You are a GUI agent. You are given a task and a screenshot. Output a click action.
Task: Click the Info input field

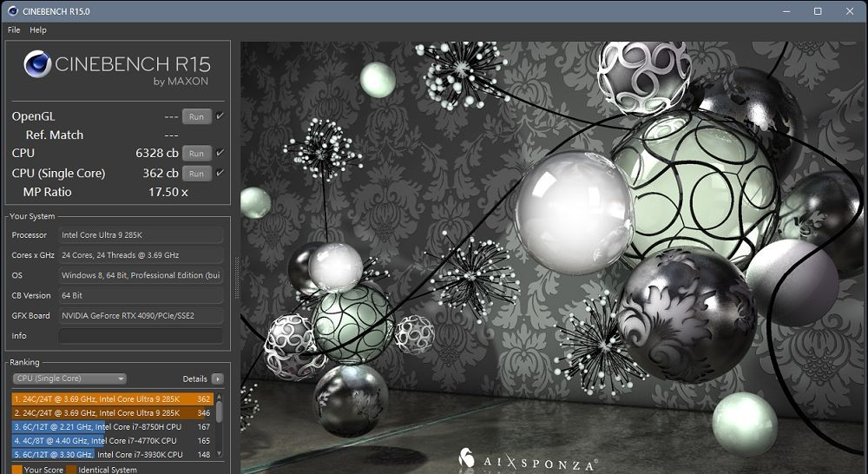(x=141, y=336)
